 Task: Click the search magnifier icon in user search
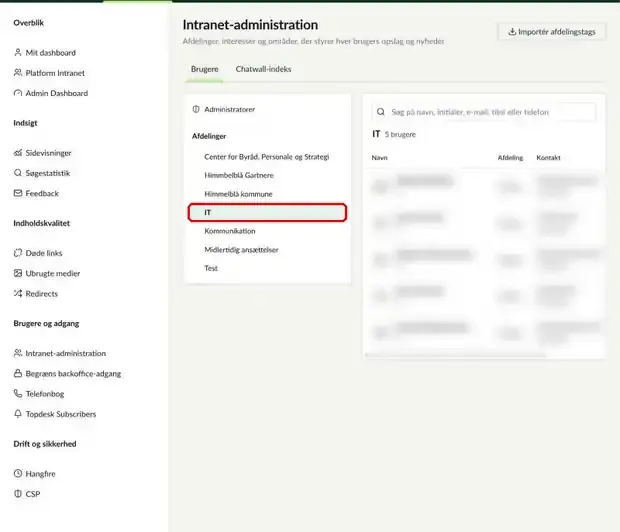tap(381, 112)
